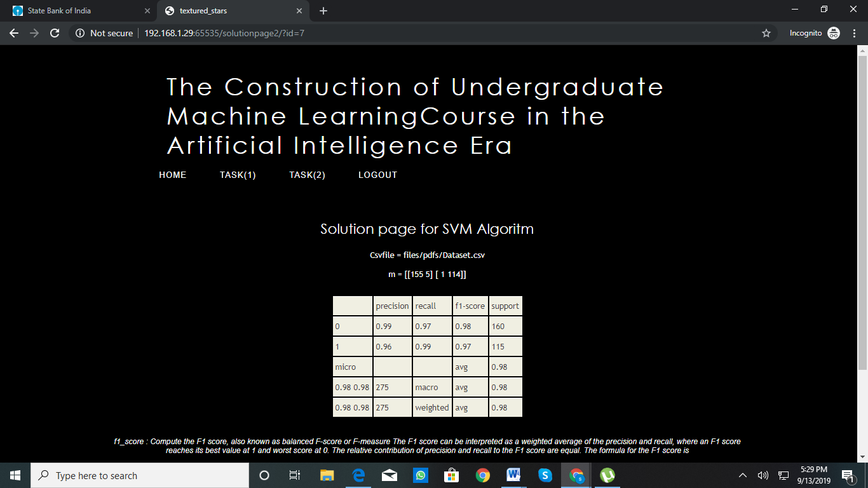868x488 pixels.
Task: Show hidden system tray icons
Action: tap(742, 475)
